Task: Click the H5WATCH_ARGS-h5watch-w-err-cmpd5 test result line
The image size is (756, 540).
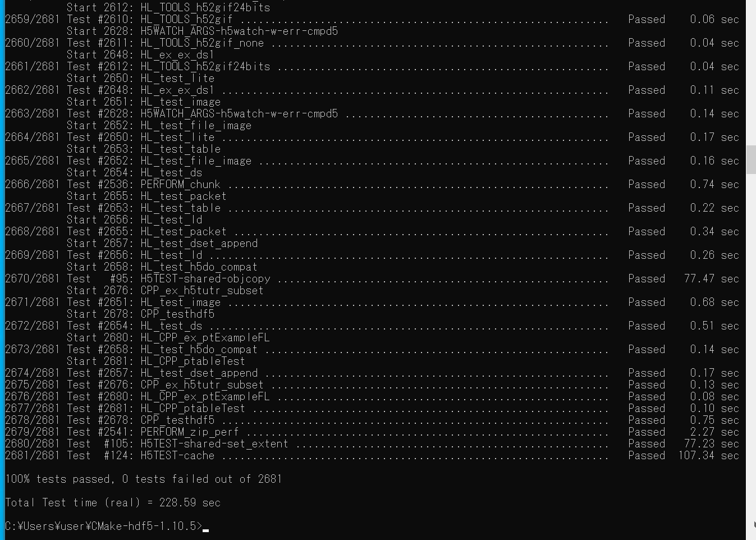Action: [x=372, y=113]
